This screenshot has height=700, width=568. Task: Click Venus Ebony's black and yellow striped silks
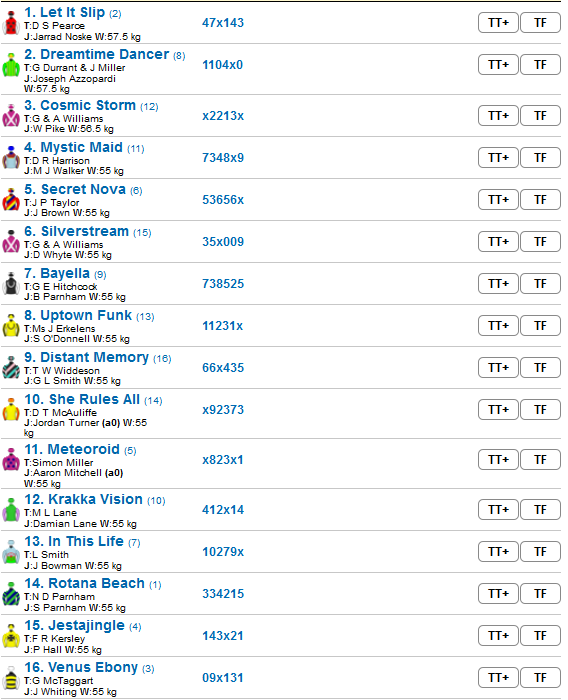tap(11, 678)
